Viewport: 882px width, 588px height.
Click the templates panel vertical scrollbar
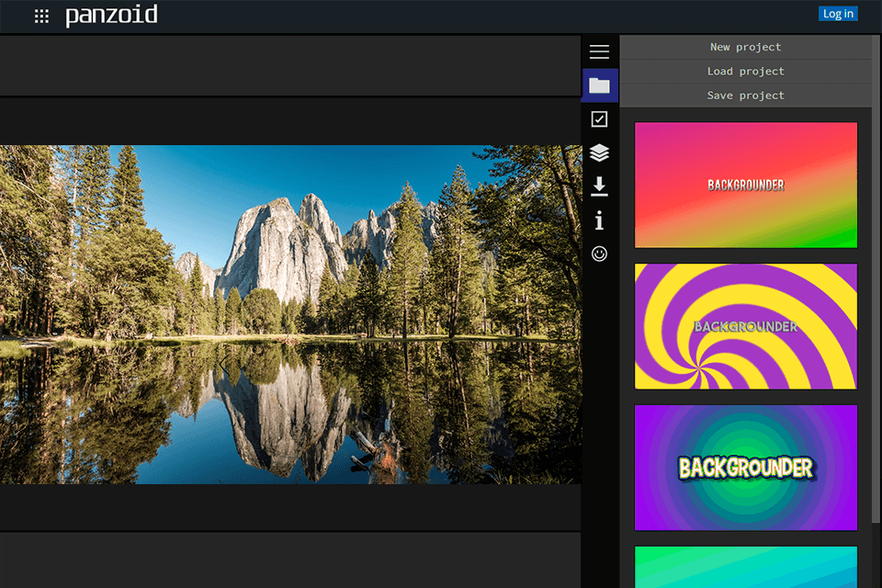pos(876,312)
